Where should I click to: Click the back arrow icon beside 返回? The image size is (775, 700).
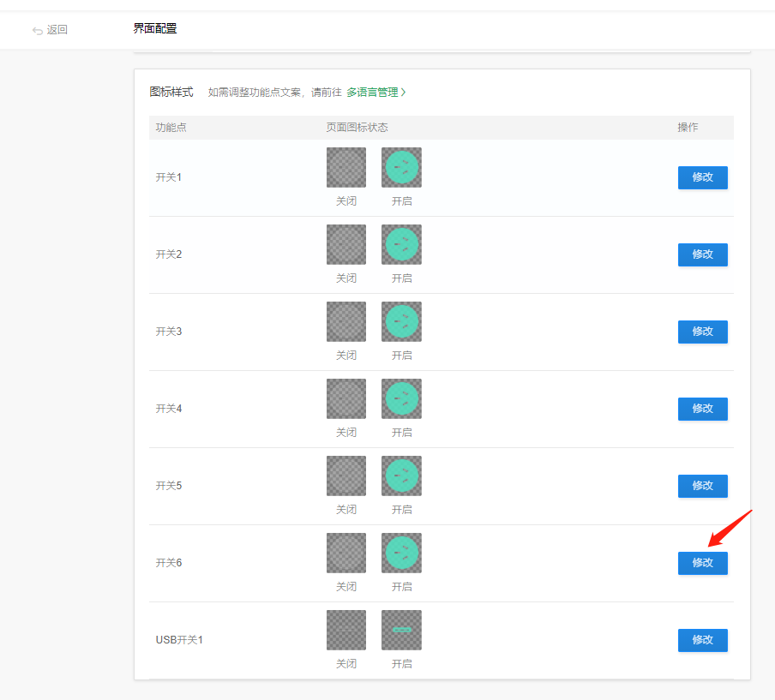37,30
